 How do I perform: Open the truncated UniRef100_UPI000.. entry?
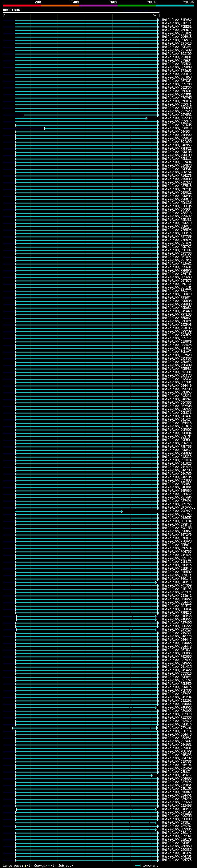[178, 508]
